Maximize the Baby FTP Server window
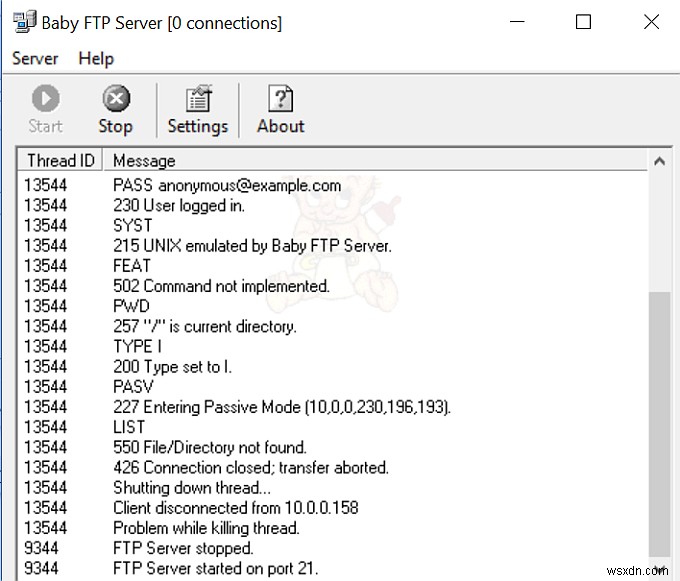680x581 pixels. (x=584, y=22)
